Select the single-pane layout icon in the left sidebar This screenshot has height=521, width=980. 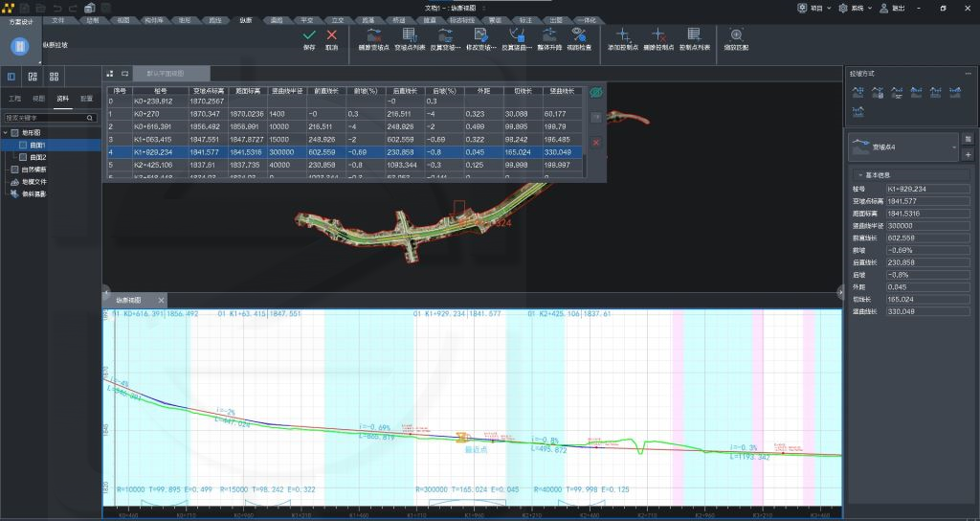11,77
